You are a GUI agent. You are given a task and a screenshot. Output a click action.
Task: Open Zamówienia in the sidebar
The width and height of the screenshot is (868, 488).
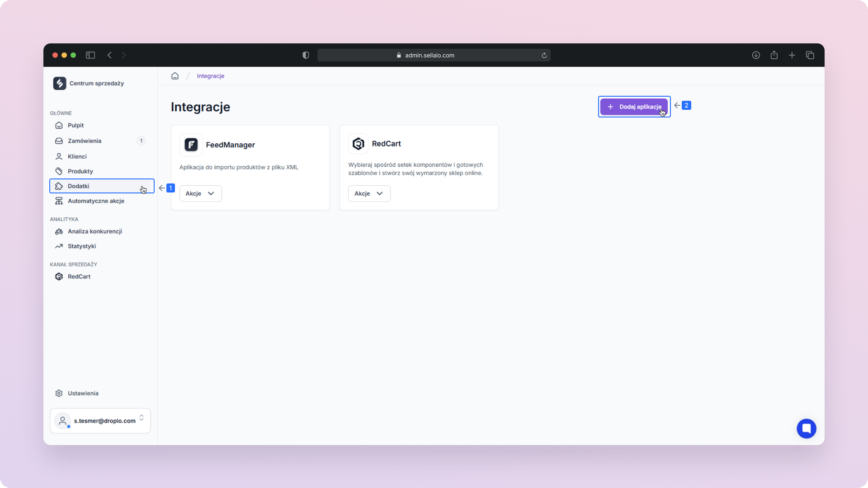tap(85, 141)
